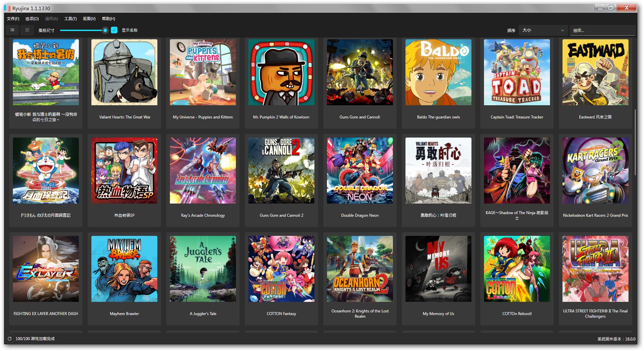Select the Guns Gore and Cannoli 2 cover
Image resolution: width=644 pixels, height=351 pixels.
pos(281,171)
